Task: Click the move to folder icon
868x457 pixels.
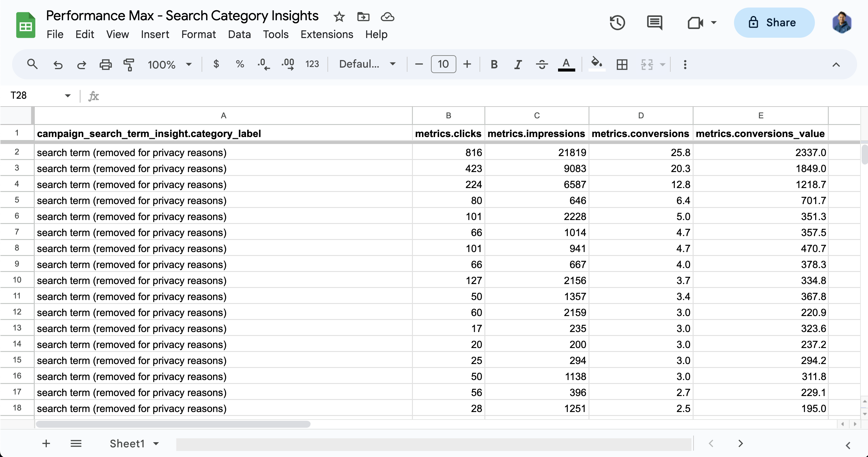Action: (363, 17)
